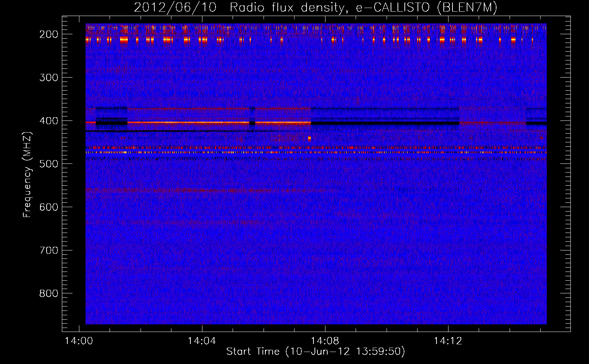Click the 600 frequency tick label

pyautogui.click(x=49, y=207)
